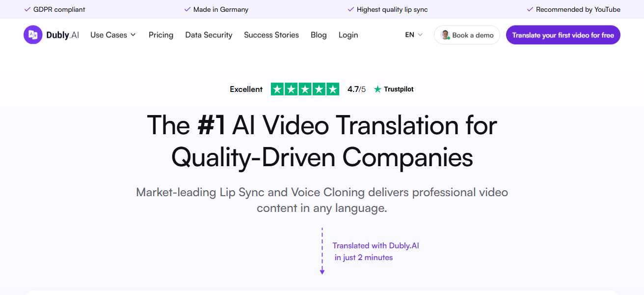Click the Book a demo button

point(466,35)
